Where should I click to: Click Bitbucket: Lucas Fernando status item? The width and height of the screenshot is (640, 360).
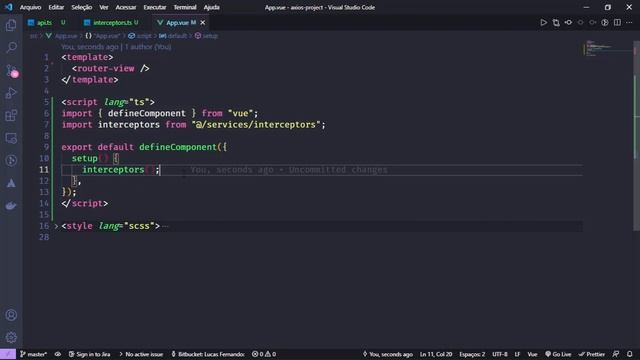click(x=208, y=354)
